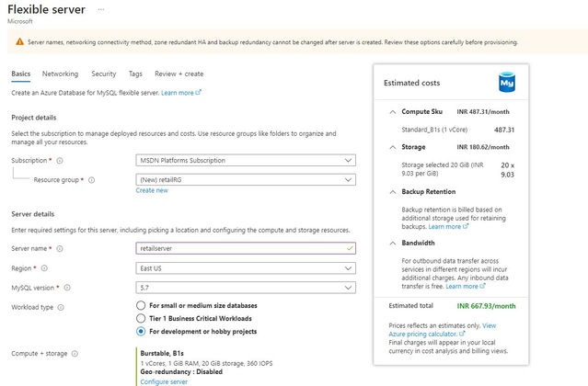Click the Configure server link
This screenshot has width=588, height=386.
coord(164,380)
